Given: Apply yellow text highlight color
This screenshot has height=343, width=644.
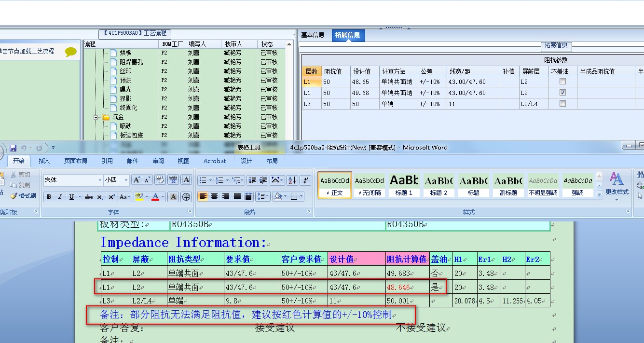Looking at the screenshot, I should pyautogui.click(x=139, y=197).
